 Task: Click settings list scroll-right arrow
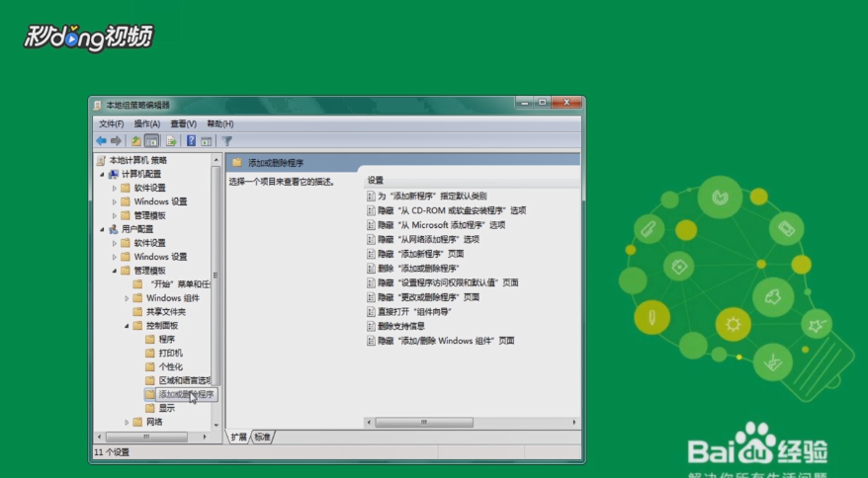[x=574, y=422]
